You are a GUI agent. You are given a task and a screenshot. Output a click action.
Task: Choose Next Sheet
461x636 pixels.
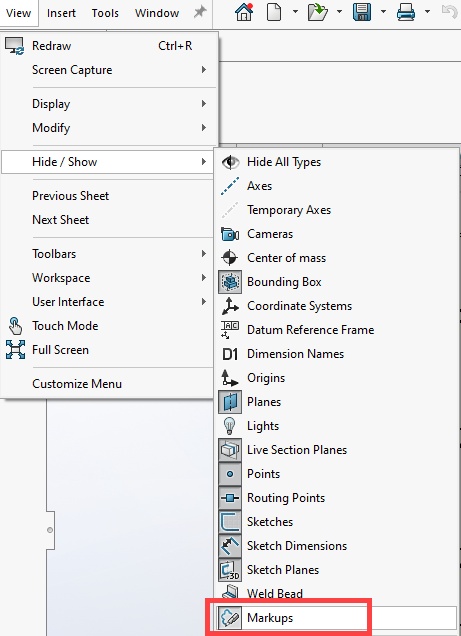click(60, 220)
